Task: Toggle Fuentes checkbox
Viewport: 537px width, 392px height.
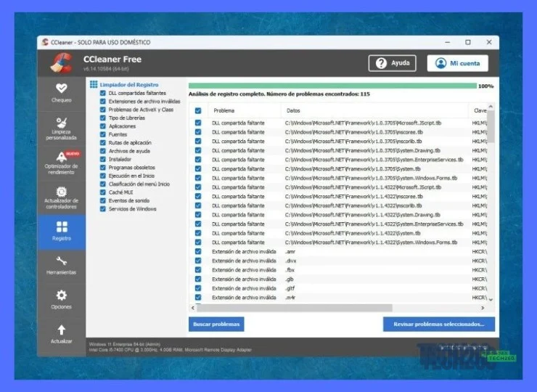Action: (103, 134)
